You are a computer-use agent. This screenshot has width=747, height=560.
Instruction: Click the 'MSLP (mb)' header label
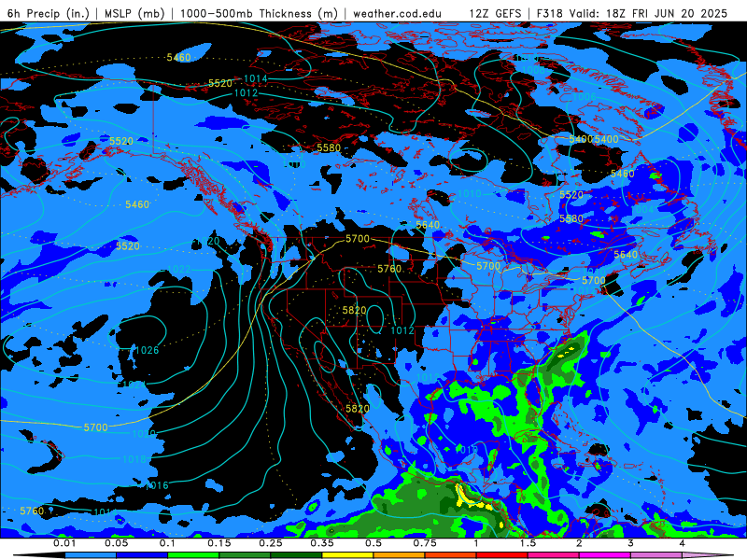[x=134, y=13]
